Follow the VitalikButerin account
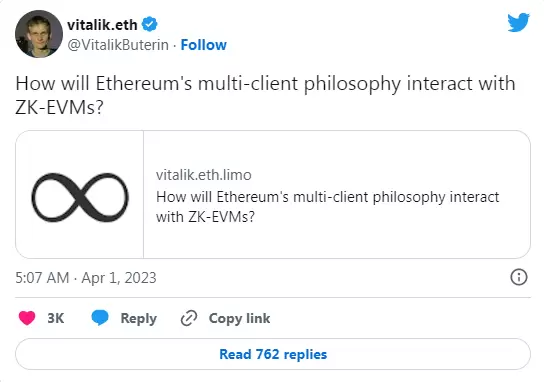 tap(204, 45)
